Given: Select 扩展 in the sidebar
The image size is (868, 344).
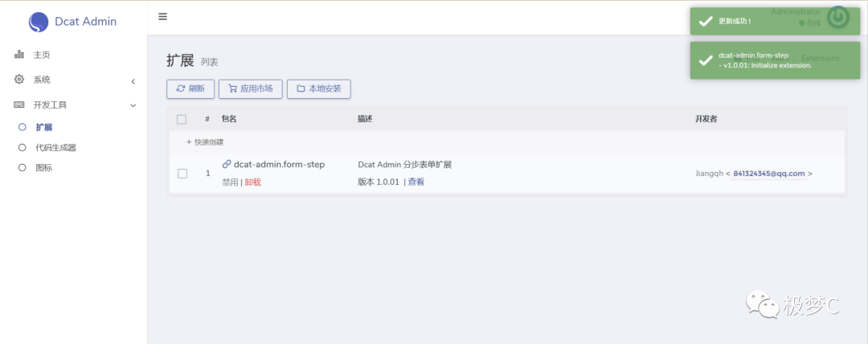Looking at the screenshot, I should click(43, 128).
